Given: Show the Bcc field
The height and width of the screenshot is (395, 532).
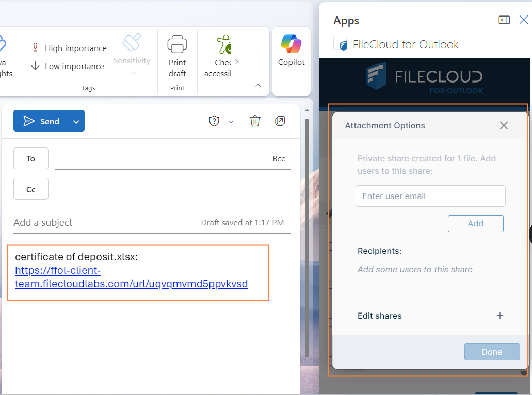Looking at the screenshot, I should pyautogui.click(x=279, y=159).
